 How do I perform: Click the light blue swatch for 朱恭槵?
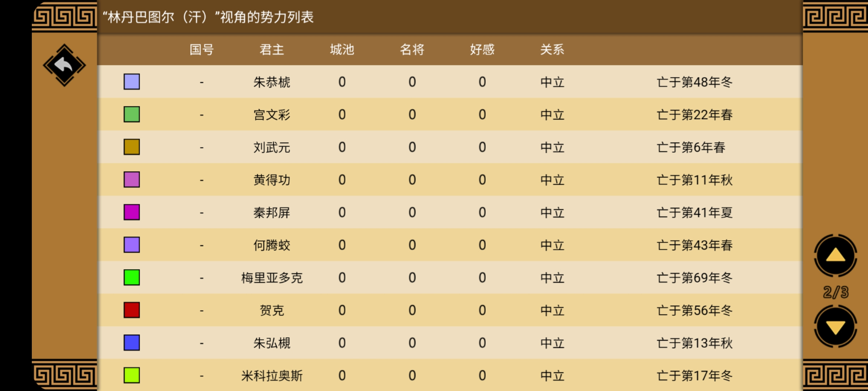[132, 82]
